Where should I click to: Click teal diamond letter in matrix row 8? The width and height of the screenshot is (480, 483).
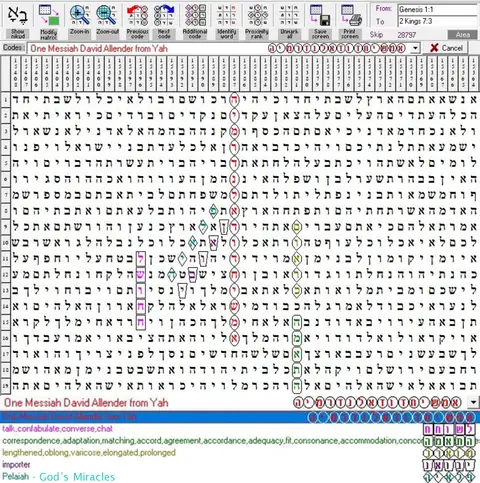pyautogui.click(x=213, y=211)
